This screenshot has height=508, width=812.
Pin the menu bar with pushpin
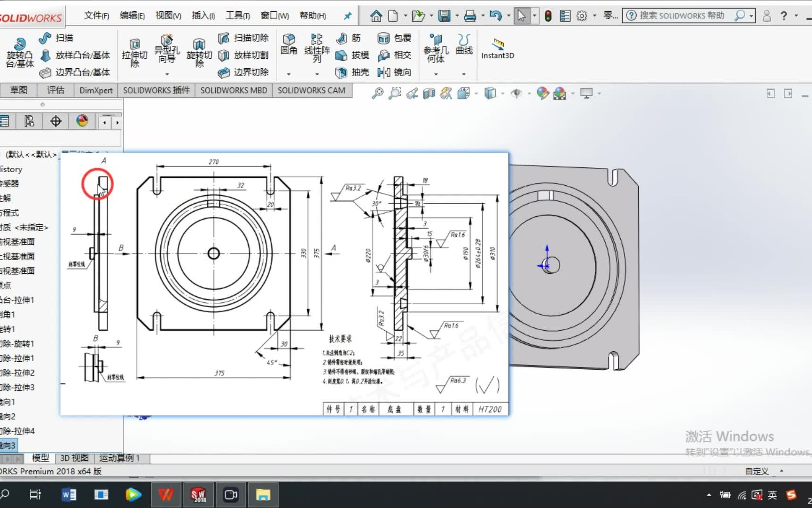pyautogui.click(x=348, y=16)
